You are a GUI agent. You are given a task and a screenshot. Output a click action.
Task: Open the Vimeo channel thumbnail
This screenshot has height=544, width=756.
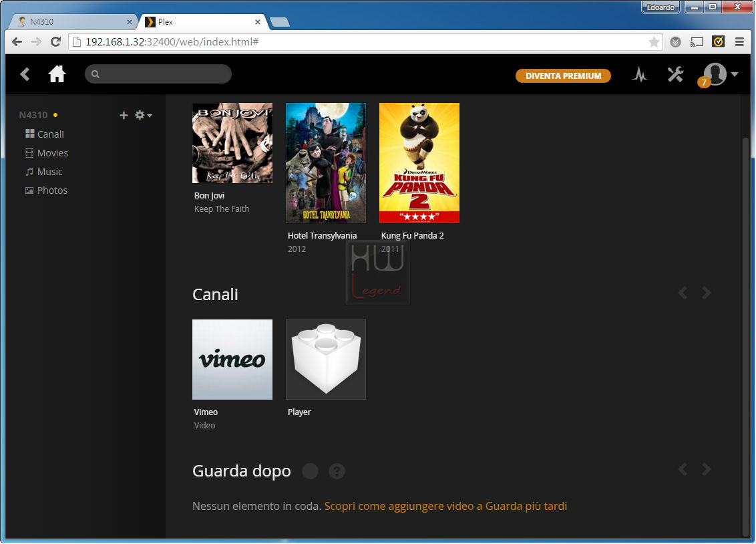point(232,360)
